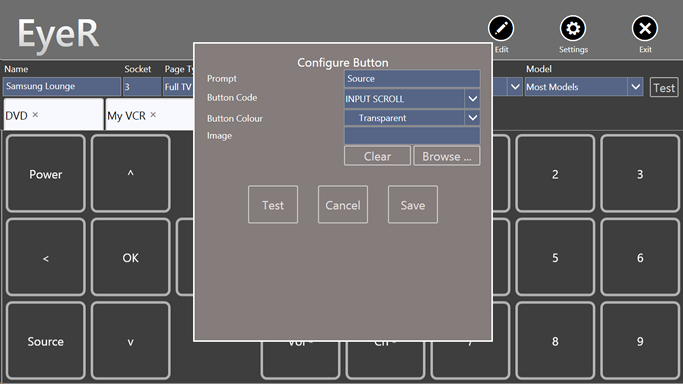This screenshot has height=384, width=683.
Task: Select the Source remote button
Action: tap(46, 341)
